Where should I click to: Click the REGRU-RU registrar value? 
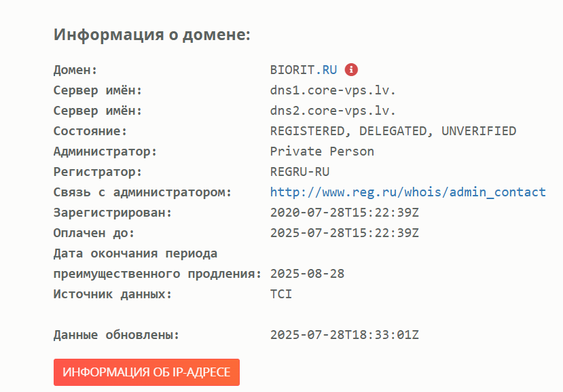pyautogui.click(x=299, y=172)
